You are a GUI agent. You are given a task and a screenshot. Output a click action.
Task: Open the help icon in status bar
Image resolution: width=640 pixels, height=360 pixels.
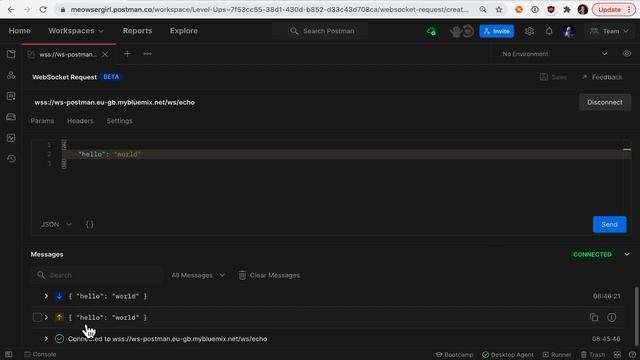(x=632, y=354)
